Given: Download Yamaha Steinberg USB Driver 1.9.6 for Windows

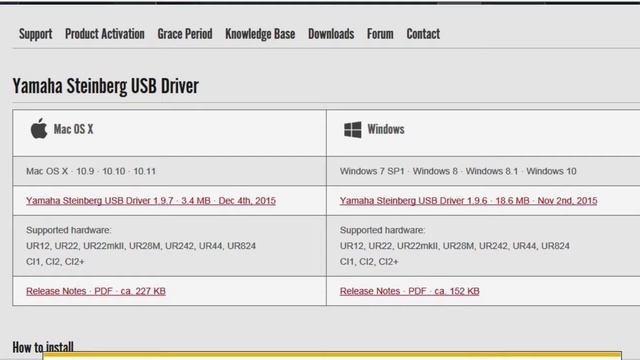Looking at the screenshot, I should [469, 201].
